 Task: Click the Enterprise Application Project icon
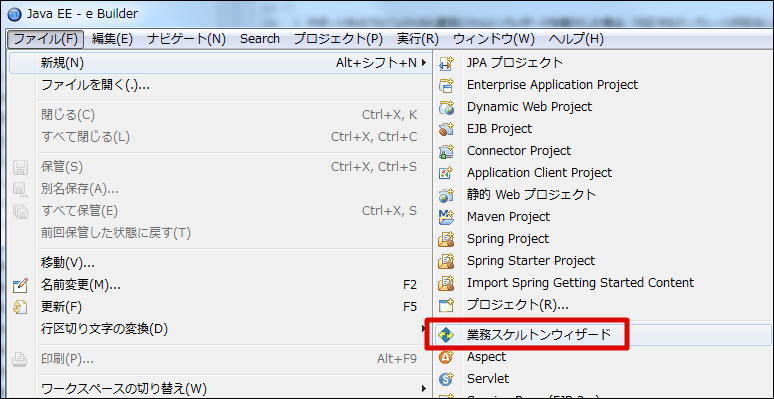[446, 85]
